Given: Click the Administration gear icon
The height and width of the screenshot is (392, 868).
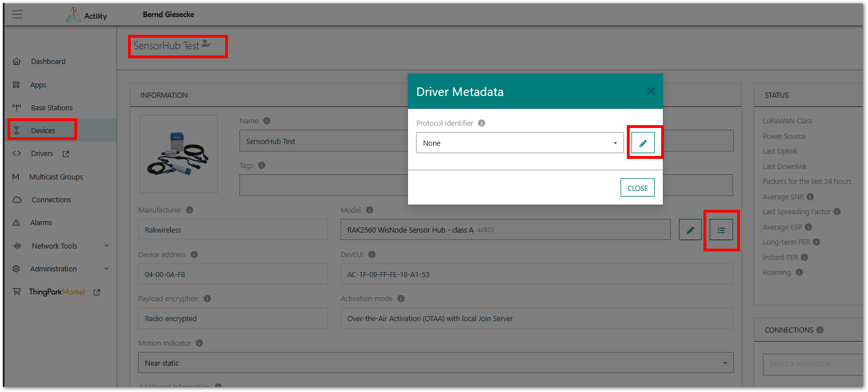Looking at the screenshot, I should click(17, 269).
